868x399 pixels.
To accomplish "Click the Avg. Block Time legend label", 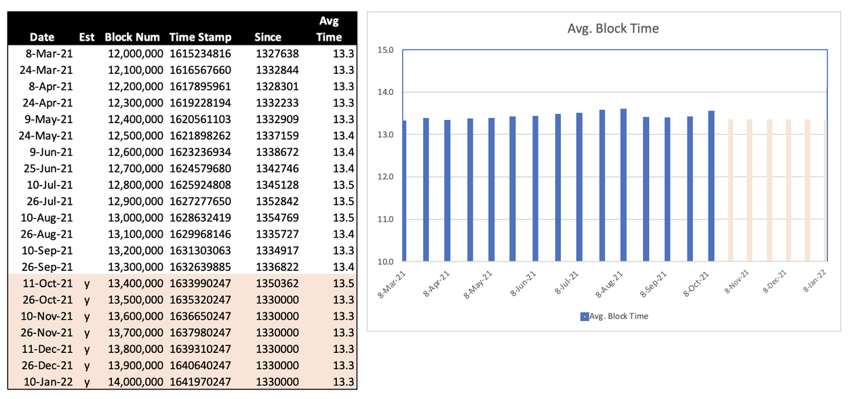I will click(x=618, y=316).
